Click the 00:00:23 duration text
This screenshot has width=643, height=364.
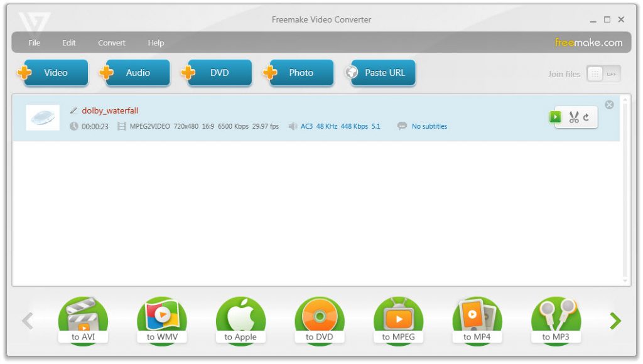click(x=95, y=126)
